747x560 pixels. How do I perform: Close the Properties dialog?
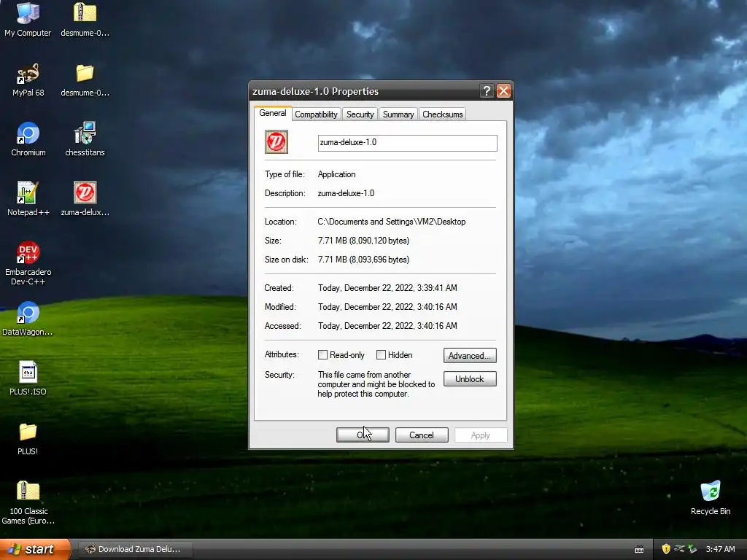tap(503, 91)
